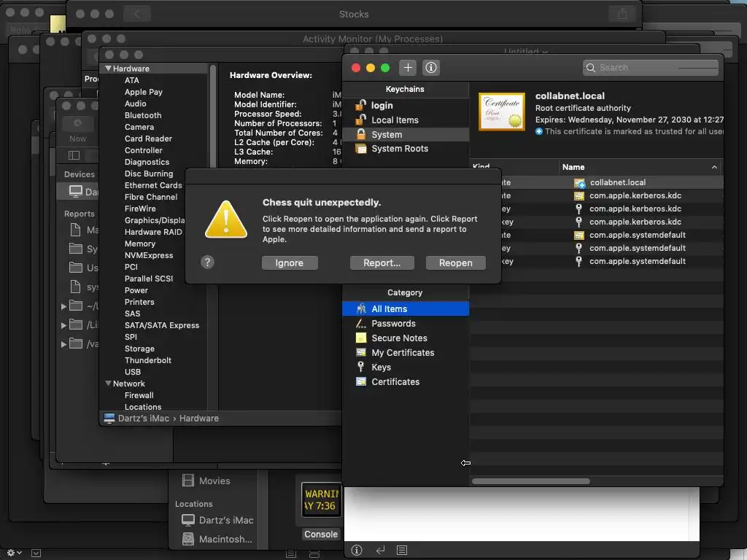This screenshot has width=747, height=560.
Task: Click the Share button in Stocks window
Action: point(622,14)
